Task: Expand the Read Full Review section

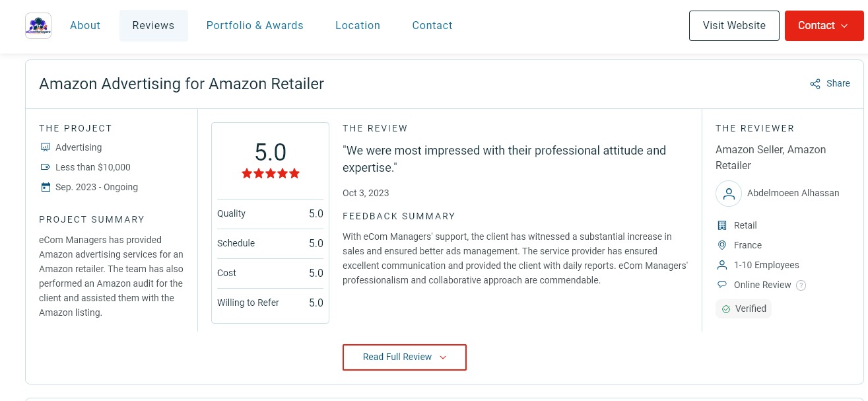Action: pyautogui.click(x=405, y=357)
